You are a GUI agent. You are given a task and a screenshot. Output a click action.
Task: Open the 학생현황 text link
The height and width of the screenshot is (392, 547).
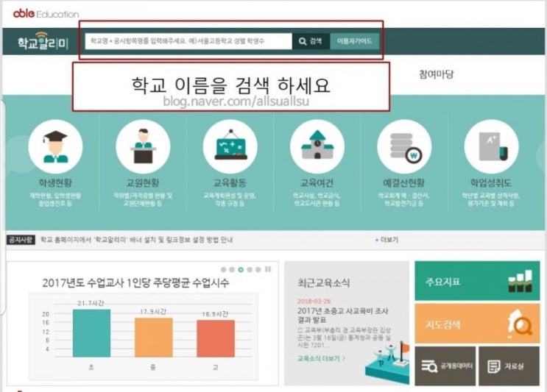(x=55, y=183)
